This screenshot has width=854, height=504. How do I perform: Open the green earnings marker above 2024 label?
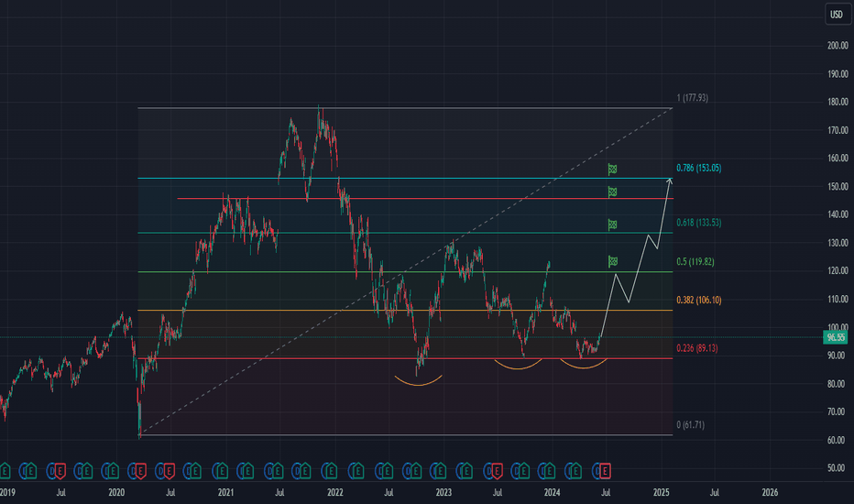click(549, 470)
